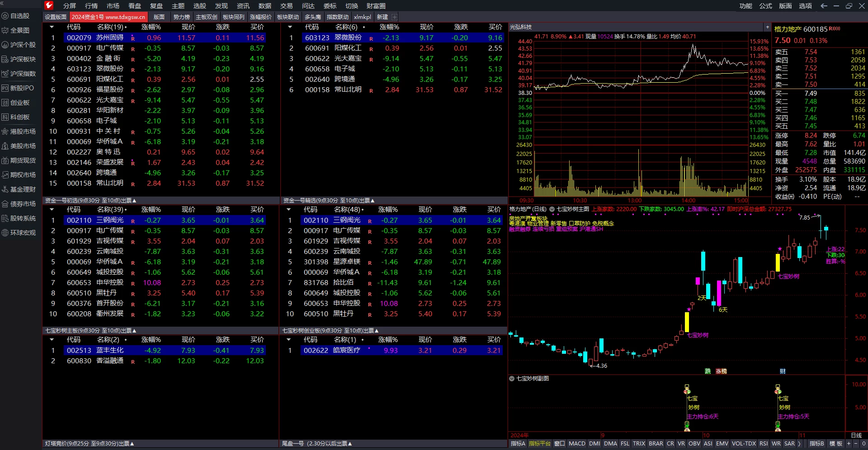The width and height of the screenshot is (868, 450).
Task: Open 股转系统 in the sidebar
Action: [x=19, y=218]
